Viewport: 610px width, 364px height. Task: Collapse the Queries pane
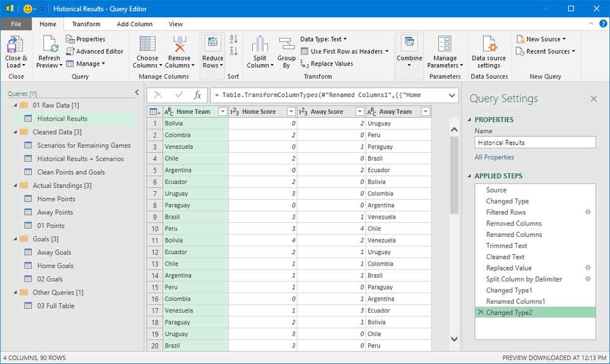[x=137, y=92]
